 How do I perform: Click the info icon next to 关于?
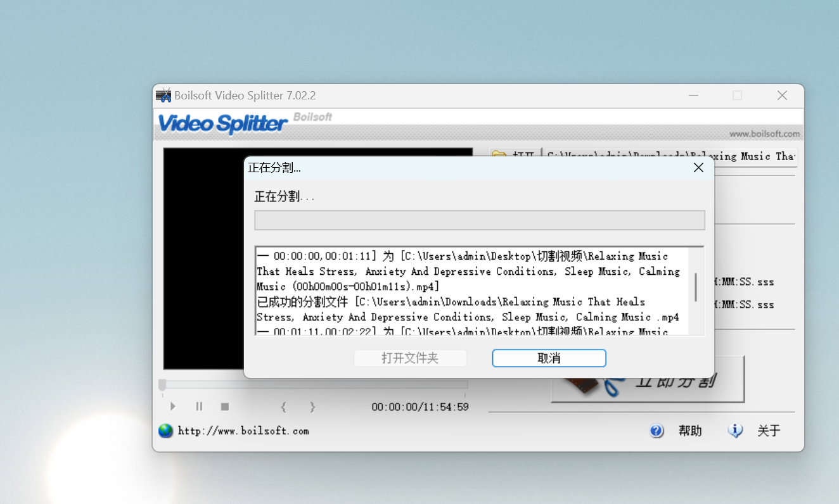tap(735, 431)
